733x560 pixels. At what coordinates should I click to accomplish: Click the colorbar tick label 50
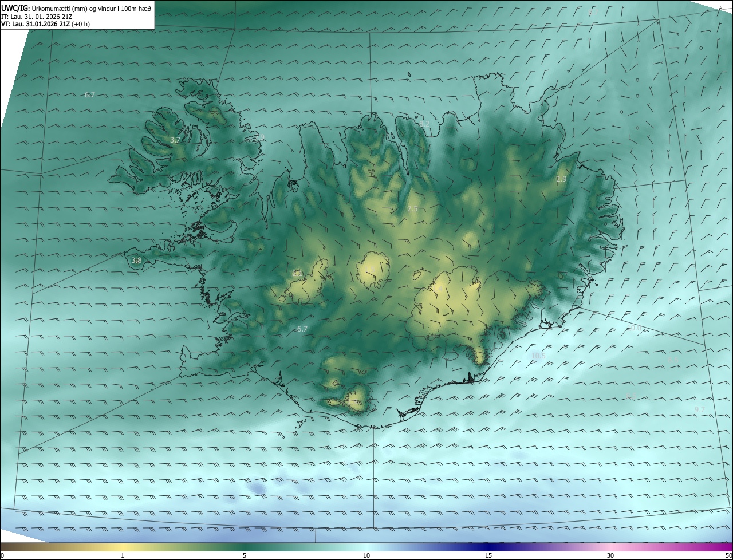point(729,555)
